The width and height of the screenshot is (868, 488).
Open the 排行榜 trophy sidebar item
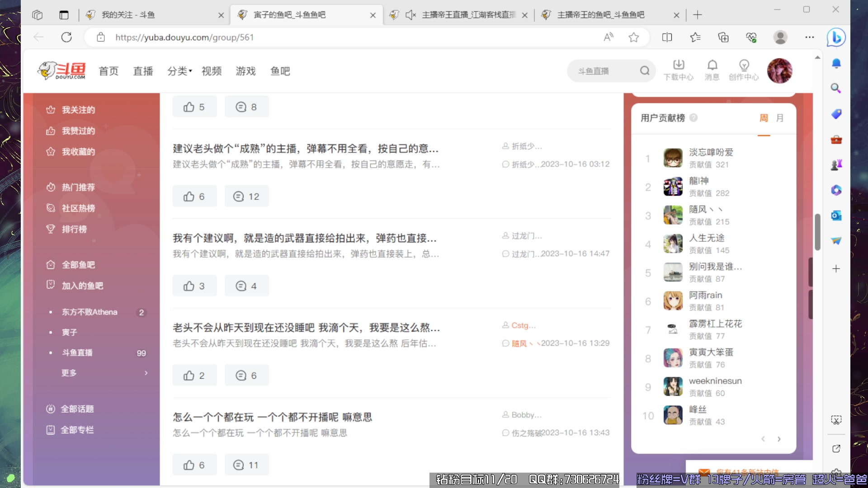(75, 229)
